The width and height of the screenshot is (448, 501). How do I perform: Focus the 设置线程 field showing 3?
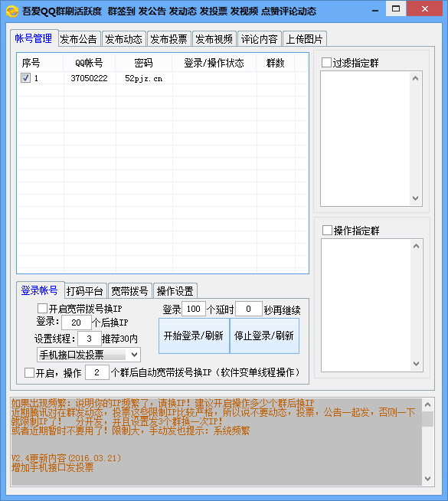coord(90,339)
